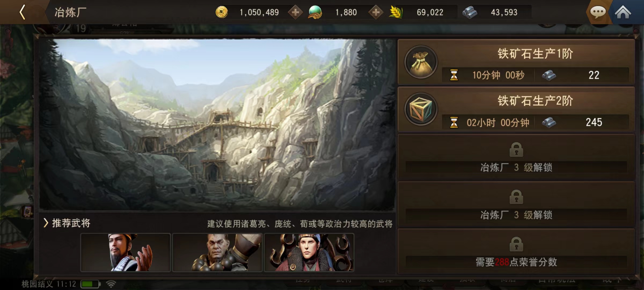Select the bald general with prayer beads
The width and height of the screenshot is (644, 290).
pyautogui.click(x=217, y=252)
